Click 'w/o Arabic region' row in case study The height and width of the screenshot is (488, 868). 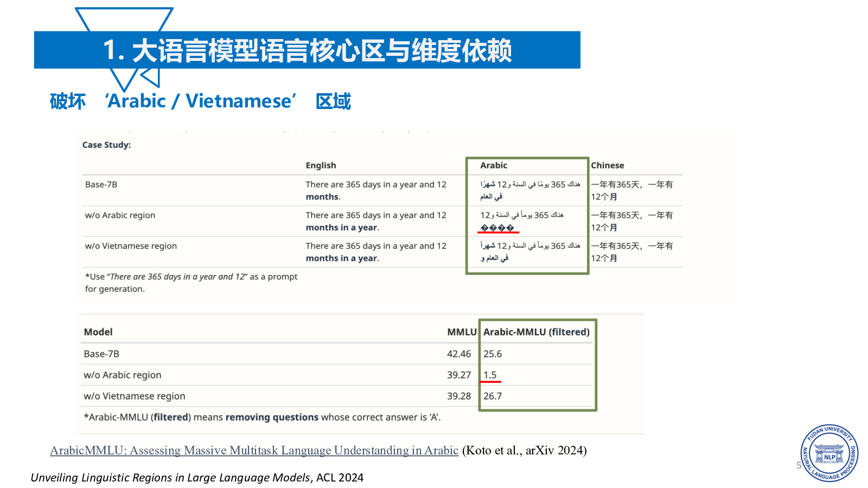tap(120, 215)
